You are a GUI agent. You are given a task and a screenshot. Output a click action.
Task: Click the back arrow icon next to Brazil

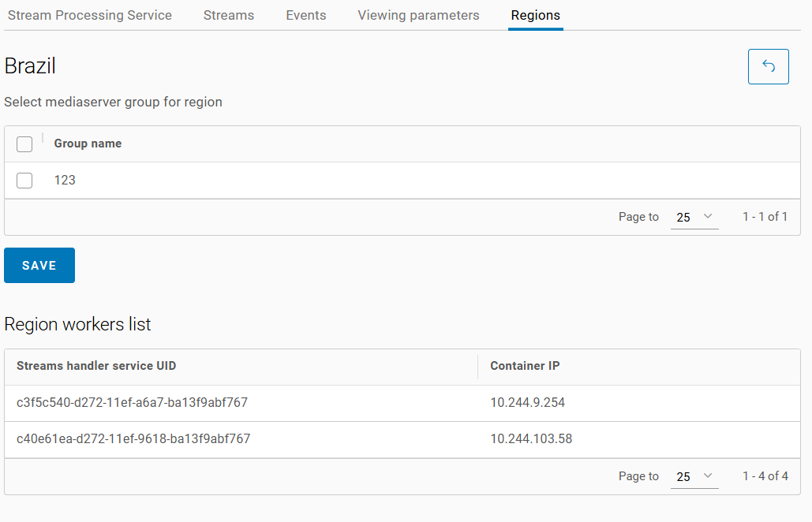(x=768, y=66)
